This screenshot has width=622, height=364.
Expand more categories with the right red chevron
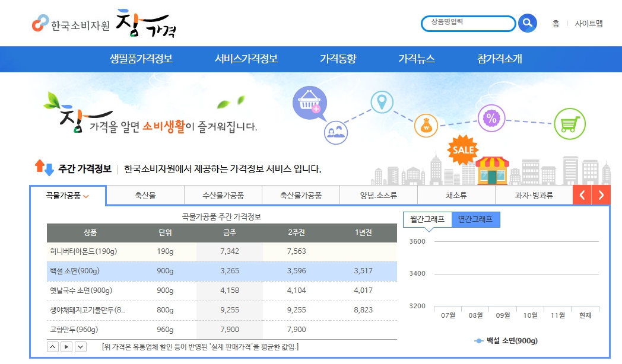tap(602, 194)
